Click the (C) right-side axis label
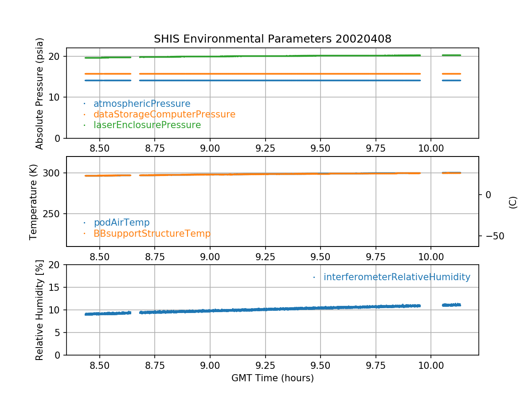This screenshot has height=399, width=532. 513,202
